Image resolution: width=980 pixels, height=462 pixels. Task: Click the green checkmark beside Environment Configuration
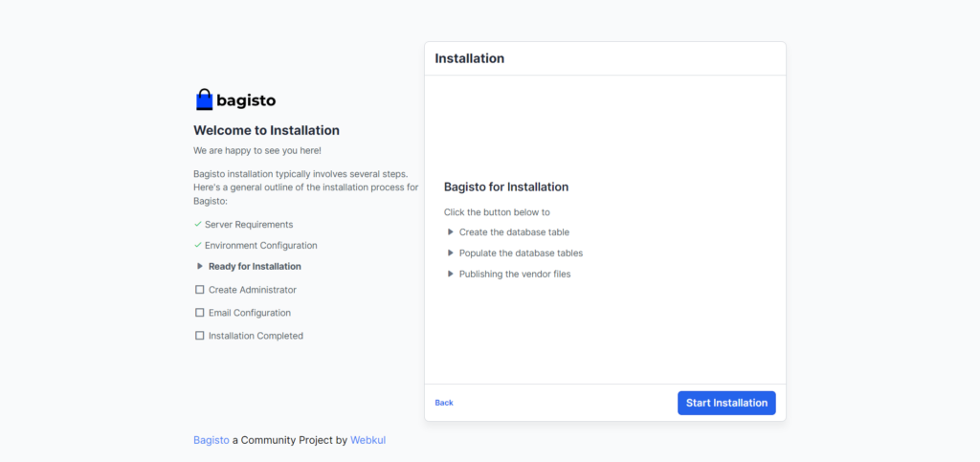click(197, 245)
